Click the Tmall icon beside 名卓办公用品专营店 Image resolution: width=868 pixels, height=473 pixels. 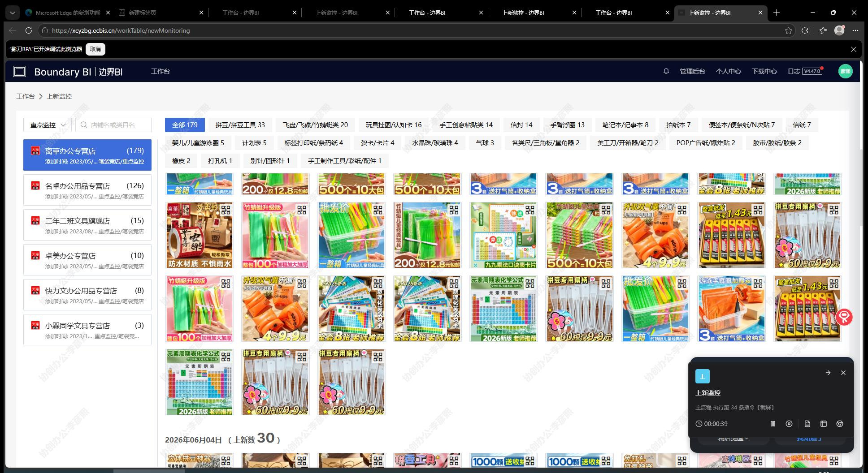coord(35,185)
